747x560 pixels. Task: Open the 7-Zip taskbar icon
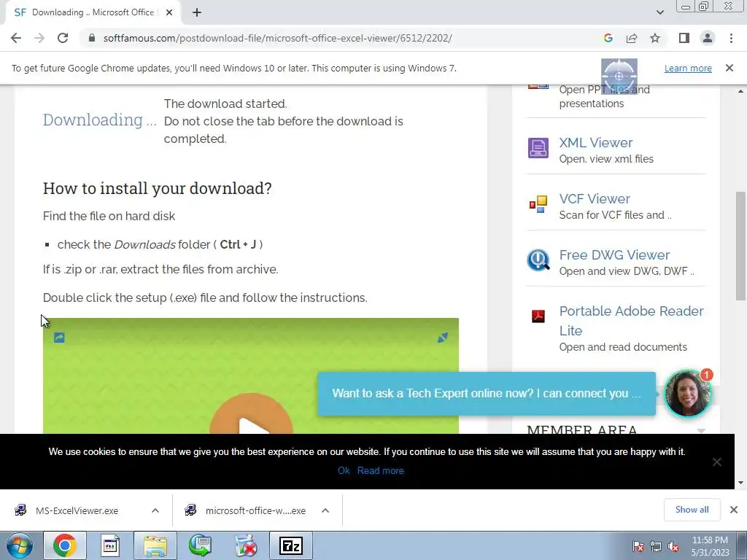coord(290,545)
